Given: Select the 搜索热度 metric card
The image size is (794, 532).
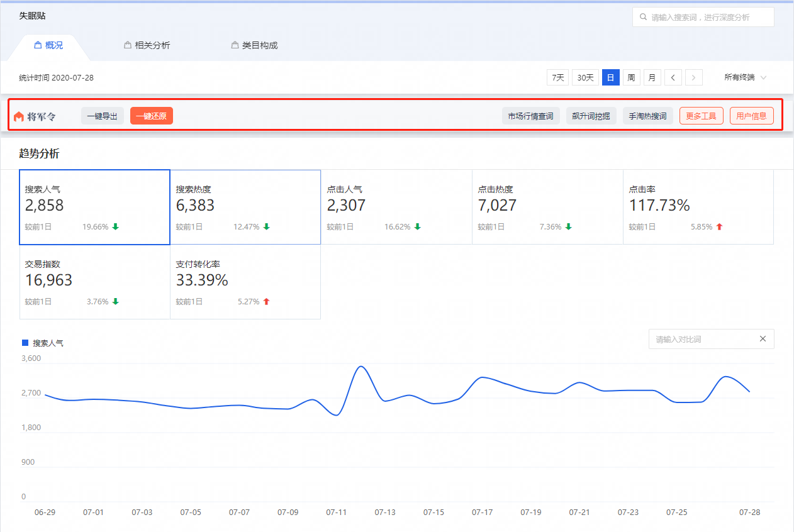Looking at the screenshot, I should [245, 207].
